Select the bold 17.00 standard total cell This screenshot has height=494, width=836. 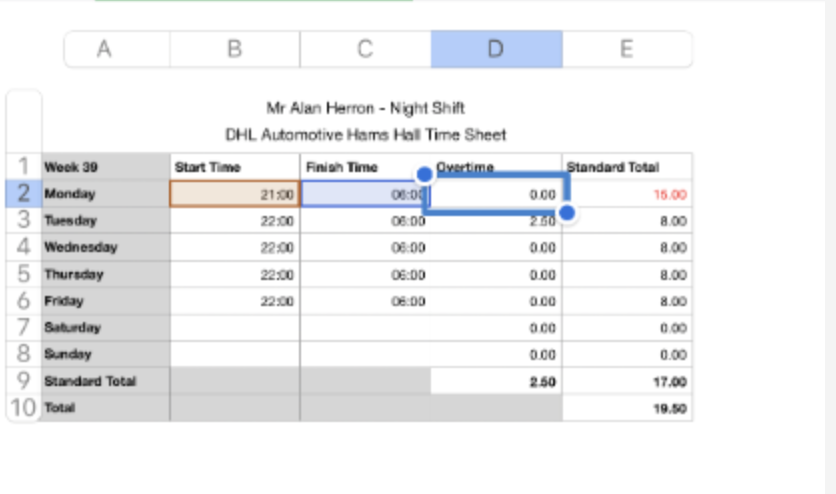(x=627, y=381)
